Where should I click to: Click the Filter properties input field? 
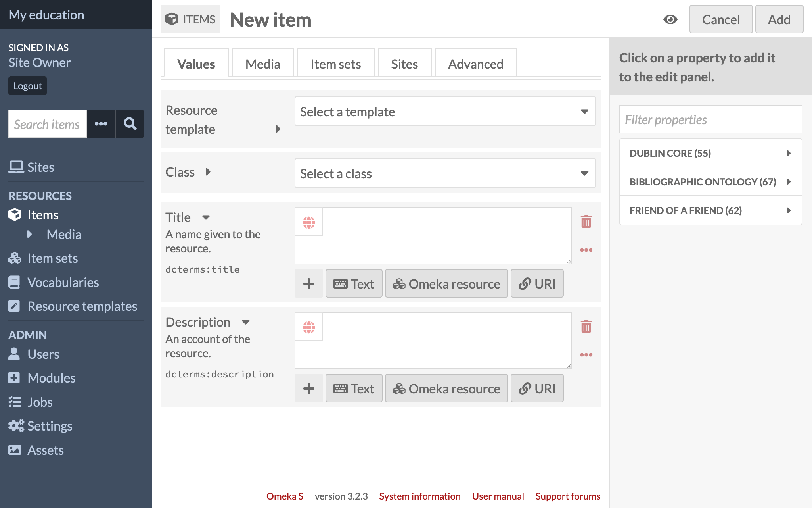(710, 119)
